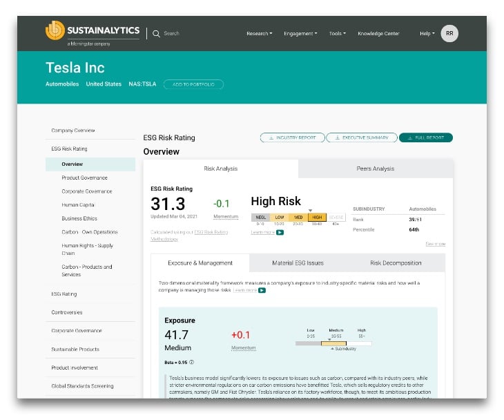Click the Beta info icon
This screenshot has height=420, width=504.
coord(191,362)
